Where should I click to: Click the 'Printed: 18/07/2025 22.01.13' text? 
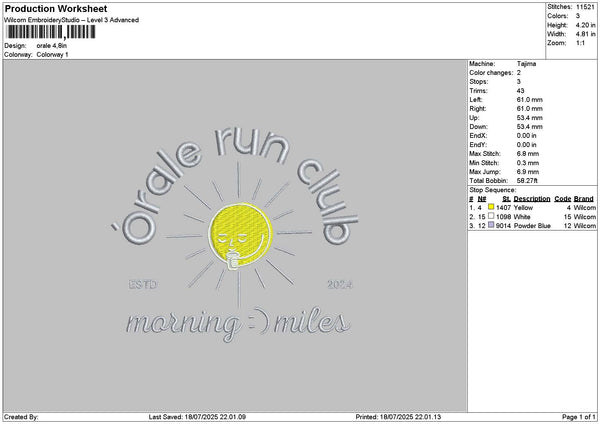pyautogui.click(x=398, y=417)
